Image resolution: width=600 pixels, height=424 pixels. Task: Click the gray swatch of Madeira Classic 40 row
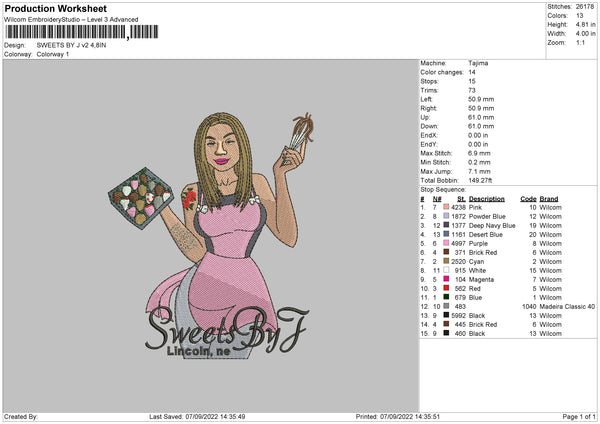446,306
